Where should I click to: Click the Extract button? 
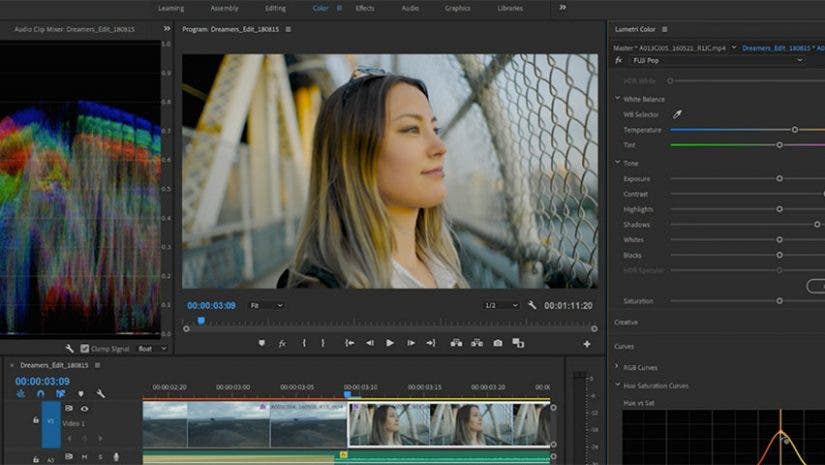(477, 343)
